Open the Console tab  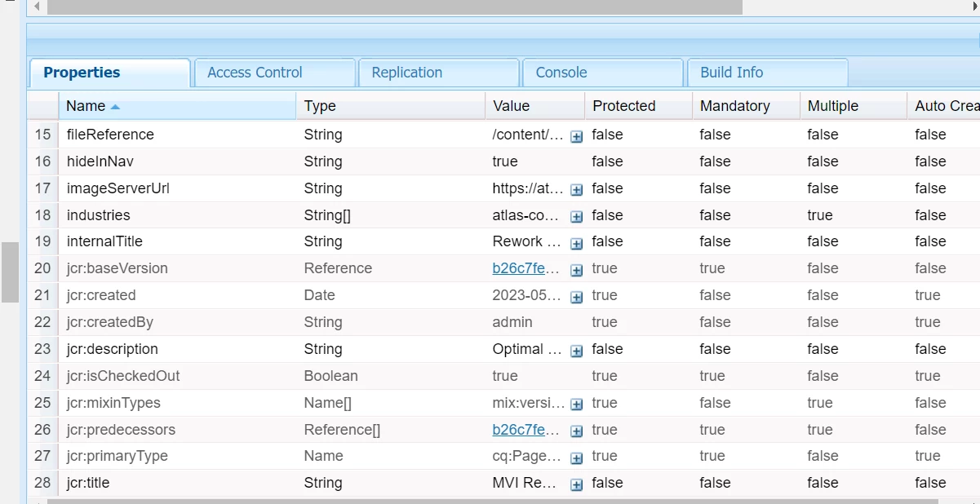603,73
